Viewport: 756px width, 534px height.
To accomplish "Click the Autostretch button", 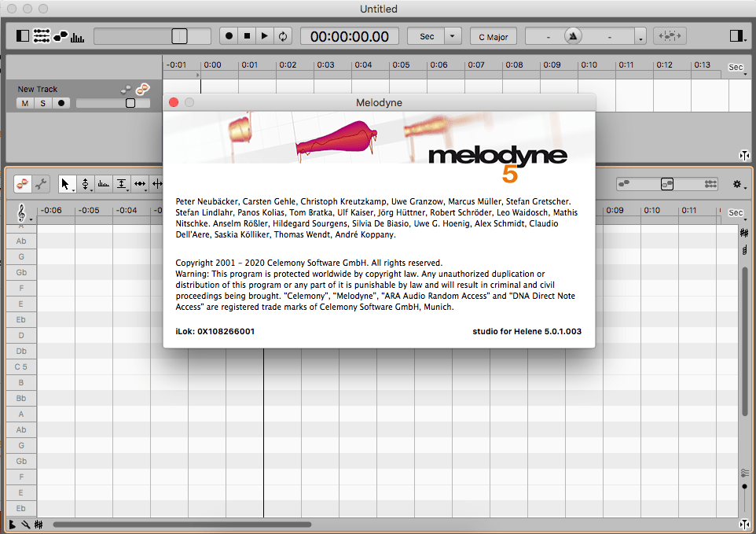I will (x=670, y=35).
